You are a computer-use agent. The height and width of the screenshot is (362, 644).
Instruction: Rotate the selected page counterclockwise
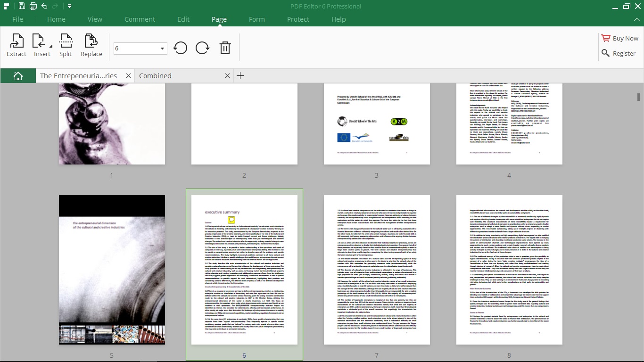point(180,48)
